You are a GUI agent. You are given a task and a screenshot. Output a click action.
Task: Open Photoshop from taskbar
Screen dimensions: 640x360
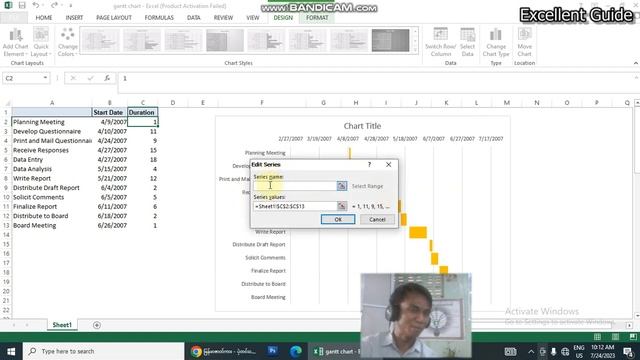(273, 351)
